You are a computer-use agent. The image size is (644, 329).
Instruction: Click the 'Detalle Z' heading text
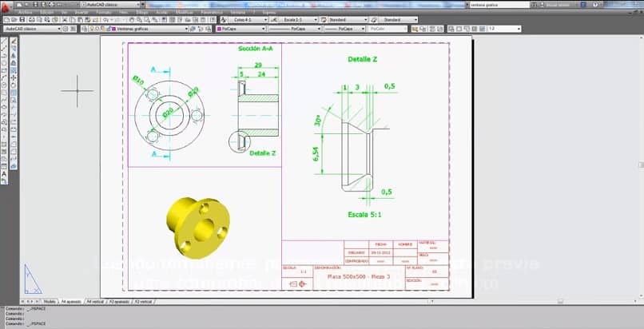362,59
